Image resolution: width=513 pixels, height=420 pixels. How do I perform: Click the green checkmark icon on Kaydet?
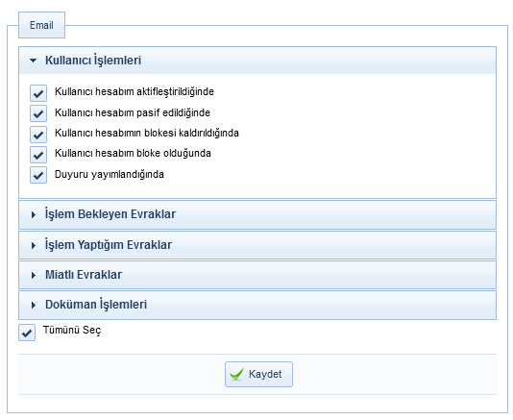point(237,374)
